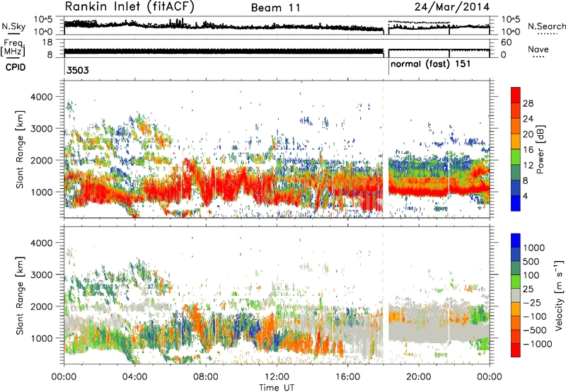The width and height of the screenshot is (566, 392).
Task: Click the power colorbar near value 4
Action: coord(516,196)
